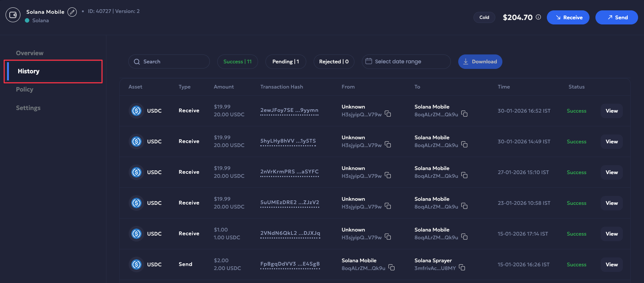Click the Solana network label under wallet name
644x283 pixels.
click(40, 20)
